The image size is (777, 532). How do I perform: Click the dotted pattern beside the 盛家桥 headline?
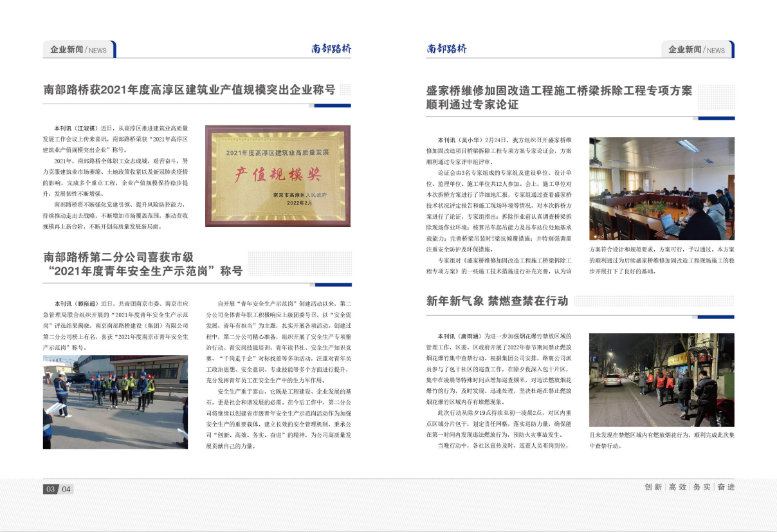715,97
